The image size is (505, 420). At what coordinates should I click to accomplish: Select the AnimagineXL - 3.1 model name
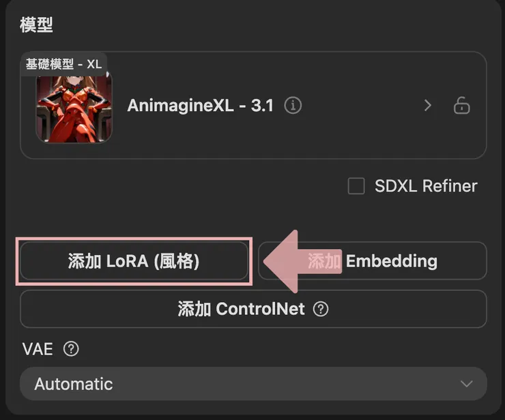[x=200, y=106]
